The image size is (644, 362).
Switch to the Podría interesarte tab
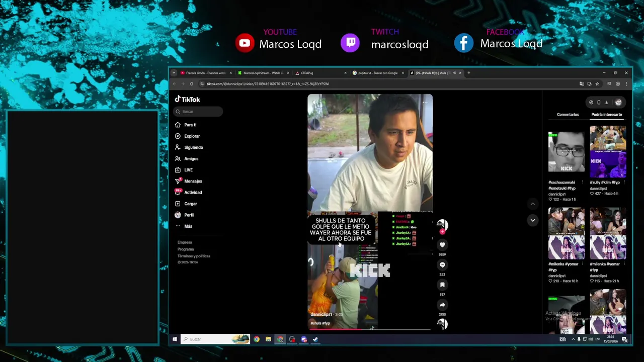pyautogui.click(x=607, y=115)
